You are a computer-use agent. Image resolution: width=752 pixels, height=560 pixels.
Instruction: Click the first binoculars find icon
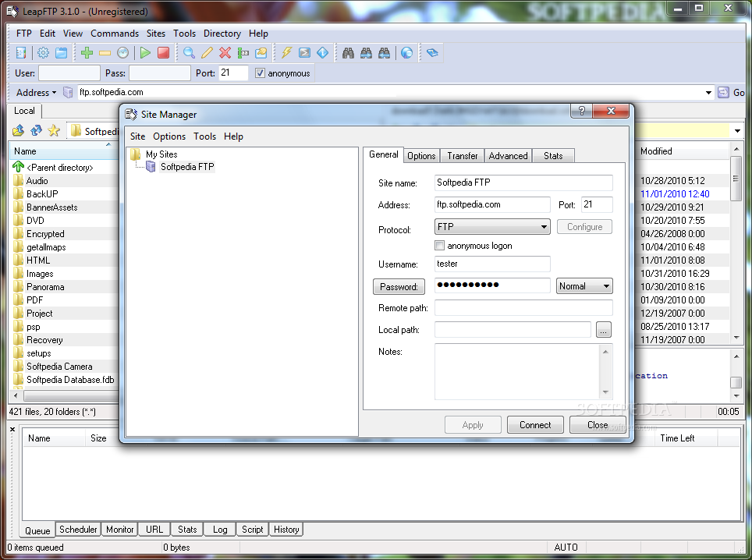(x=348, y=53)
